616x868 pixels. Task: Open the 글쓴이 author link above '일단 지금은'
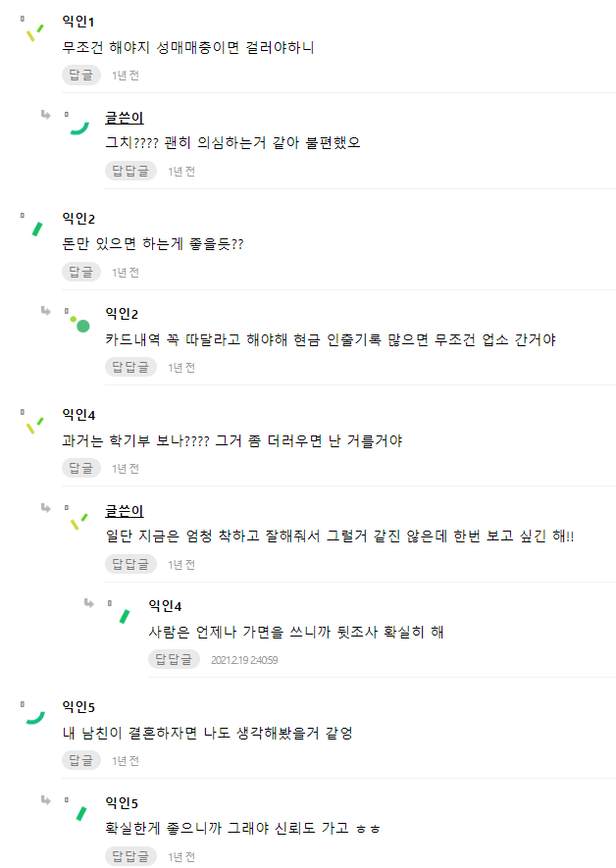click(x=125, y=511)
